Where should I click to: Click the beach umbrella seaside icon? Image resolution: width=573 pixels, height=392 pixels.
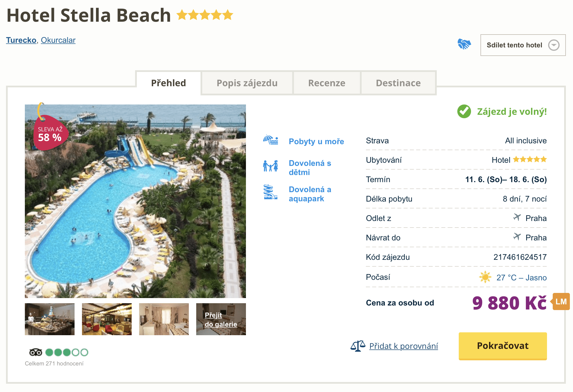coord(271,140)
